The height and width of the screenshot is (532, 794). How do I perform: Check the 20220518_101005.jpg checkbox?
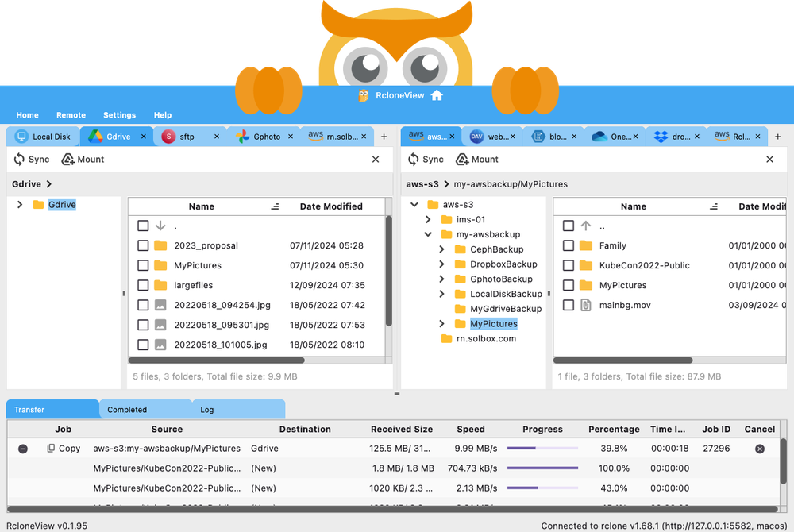tap(143, 345)
